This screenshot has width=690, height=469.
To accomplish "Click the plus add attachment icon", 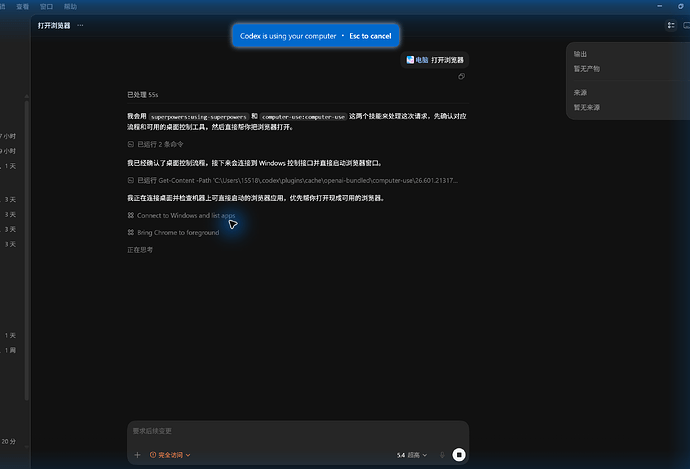I will (137, 455).
